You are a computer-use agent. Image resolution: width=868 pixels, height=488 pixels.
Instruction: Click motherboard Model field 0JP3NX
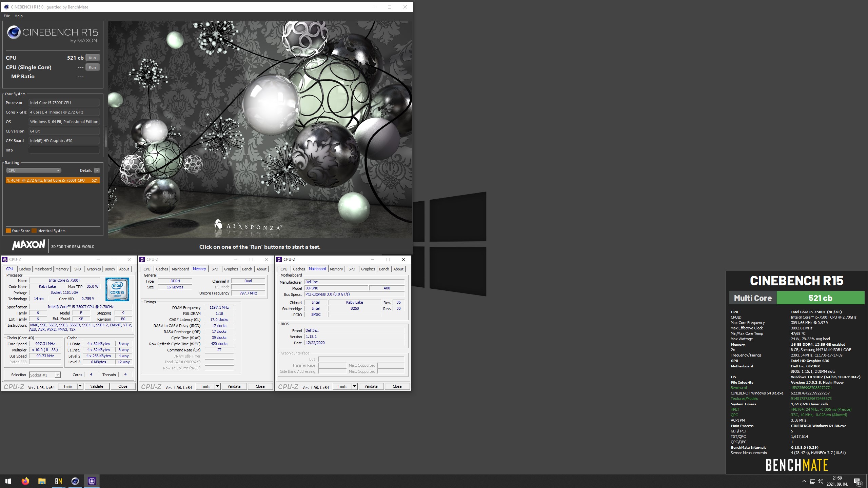click(x=336, y=288)
